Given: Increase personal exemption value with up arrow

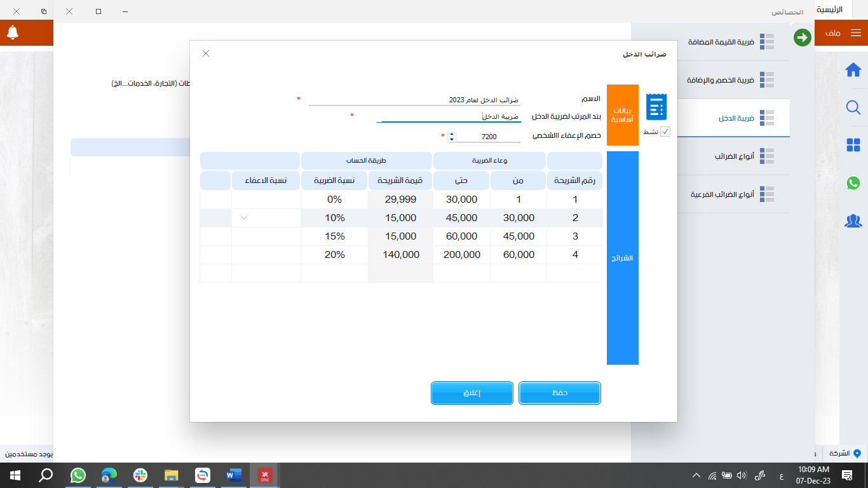Looking at the screenshot, I should coord(452,133).
